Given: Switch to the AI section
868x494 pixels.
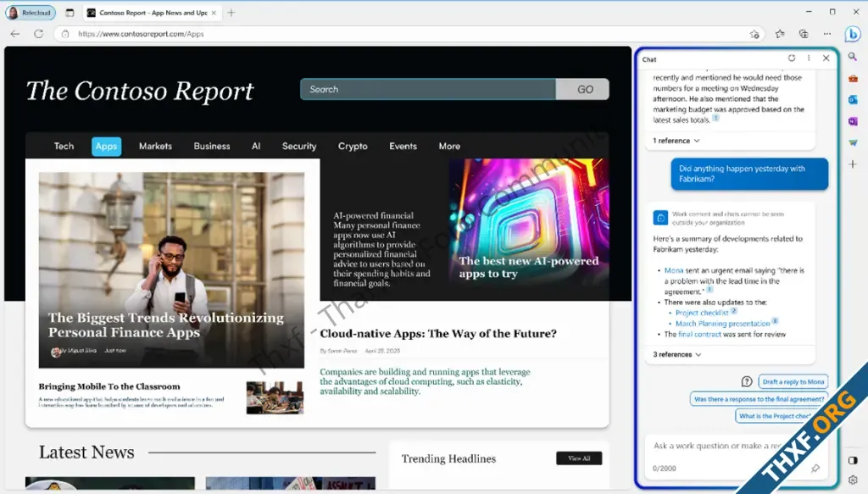Looking at the screenshot, I should coord(256,146).
